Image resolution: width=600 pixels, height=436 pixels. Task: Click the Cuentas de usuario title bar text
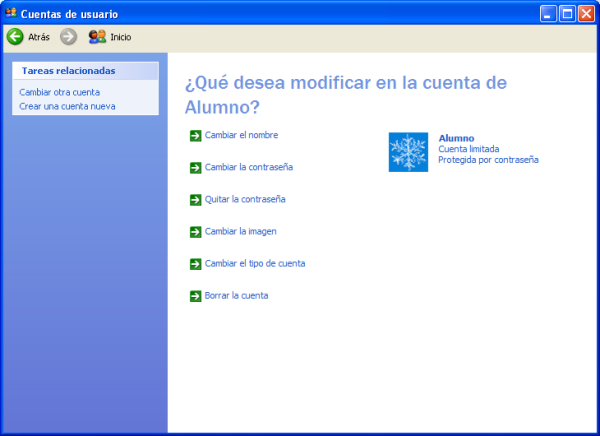pyautogui.click(x=69, y=13)
